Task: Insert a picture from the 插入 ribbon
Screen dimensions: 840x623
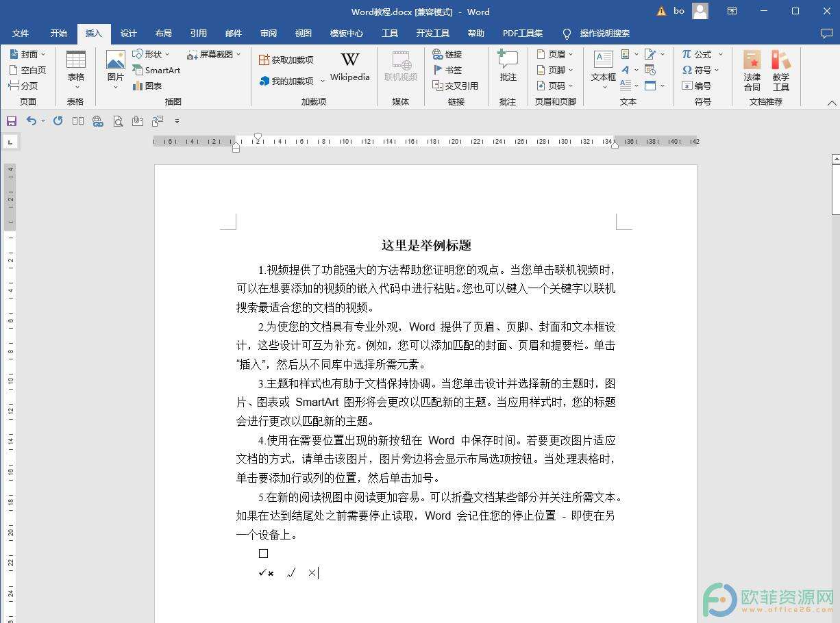Action: point(115,68)
